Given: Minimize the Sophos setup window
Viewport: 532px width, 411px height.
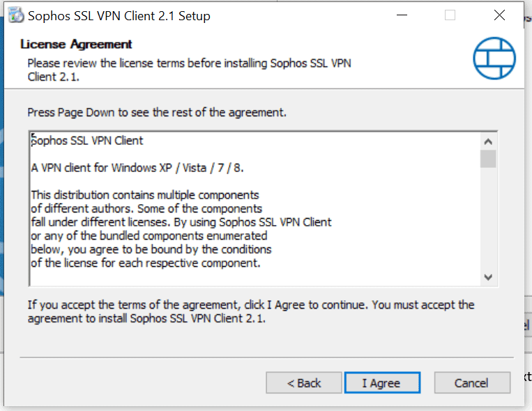Looking at the screenshot, I should (402, 15).
